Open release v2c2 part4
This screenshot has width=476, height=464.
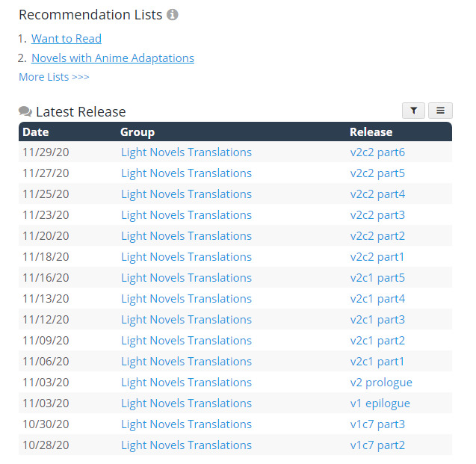377,194
